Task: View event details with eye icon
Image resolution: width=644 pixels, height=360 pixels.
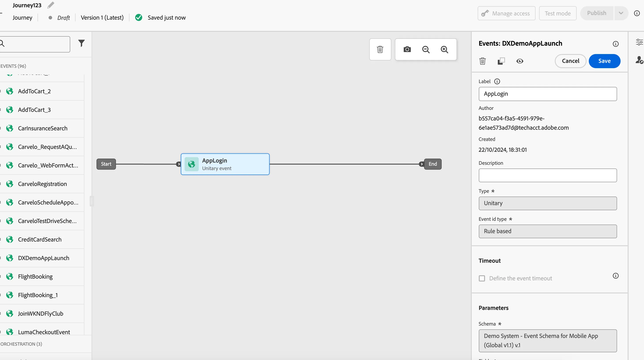Action: [x=520, y=61]
